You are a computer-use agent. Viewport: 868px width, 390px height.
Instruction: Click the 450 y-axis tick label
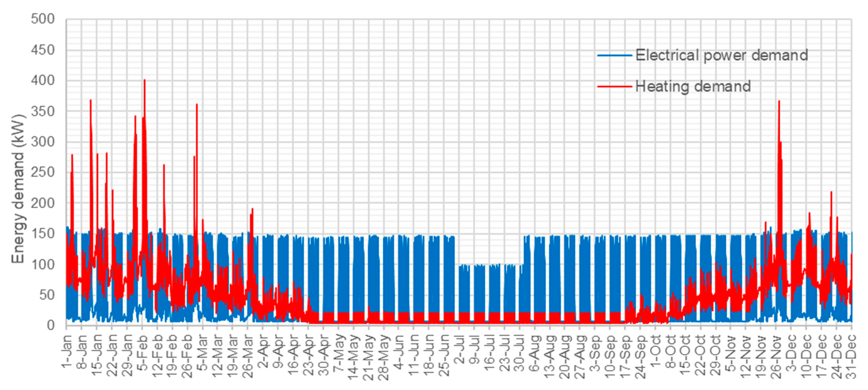pyautogui.click(x=43, y=50)
